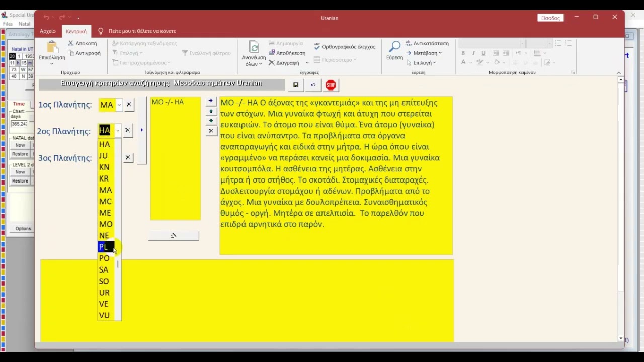Open the Αρχείο tab
This screenshot has width=644, height=362.
48,31
